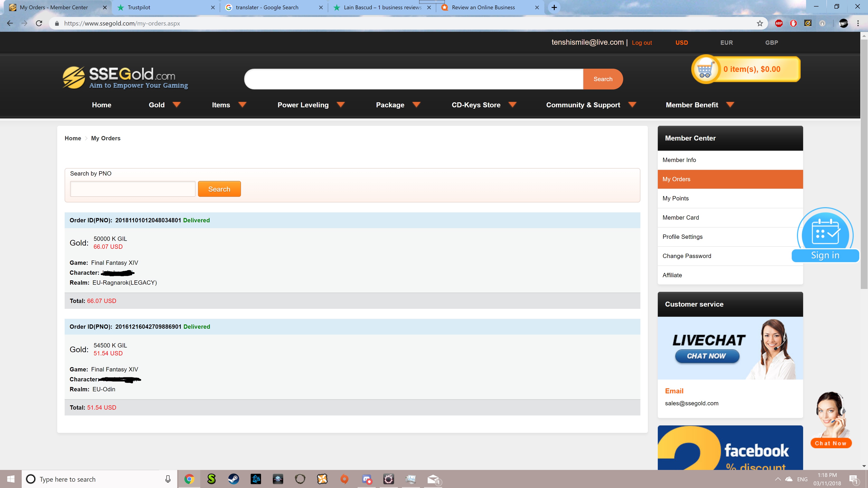Click the Log out link
The image size is (868, 488).
[642, 43]
